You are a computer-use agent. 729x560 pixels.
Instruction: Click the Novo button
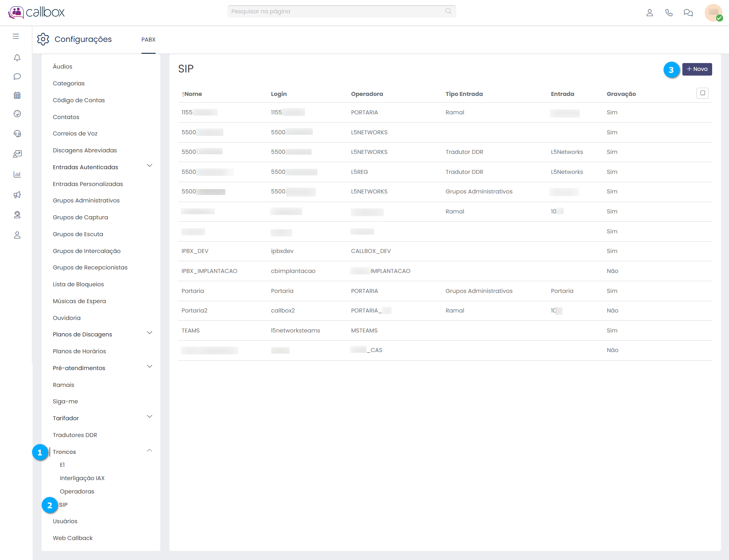pyautogui.click(x=697, y=69)
